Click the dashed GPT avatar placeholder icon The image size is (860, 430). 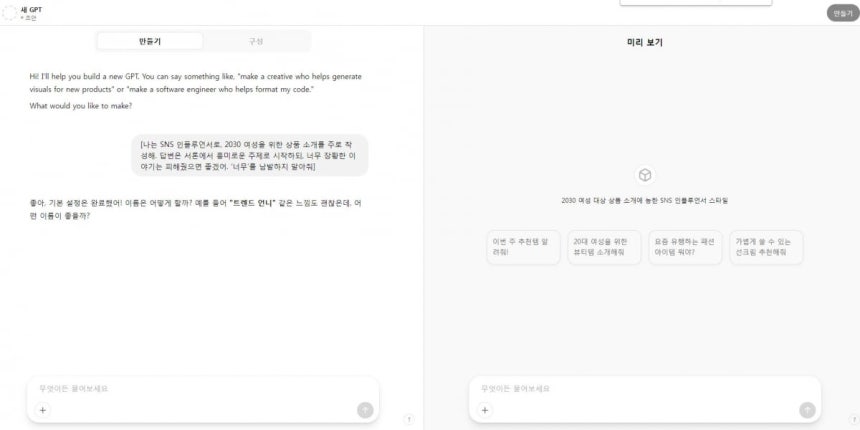tap(9, 13)
